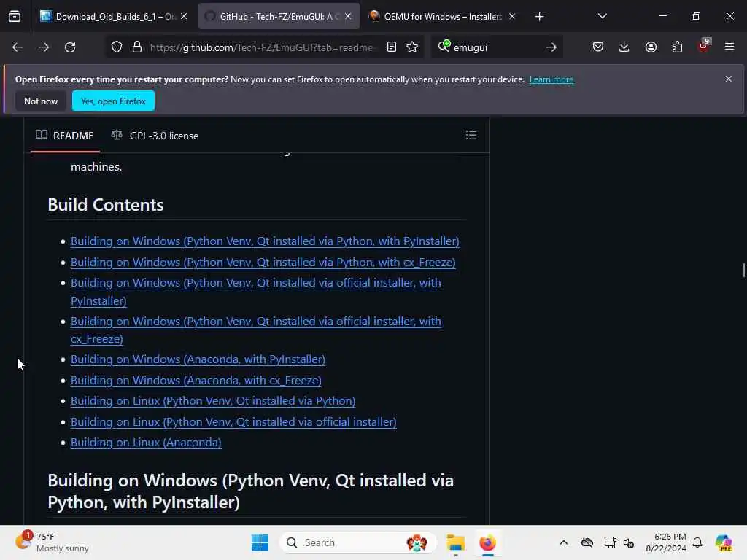Open the Learn more link in notification

pyautogui.click(x=551, y=79)
